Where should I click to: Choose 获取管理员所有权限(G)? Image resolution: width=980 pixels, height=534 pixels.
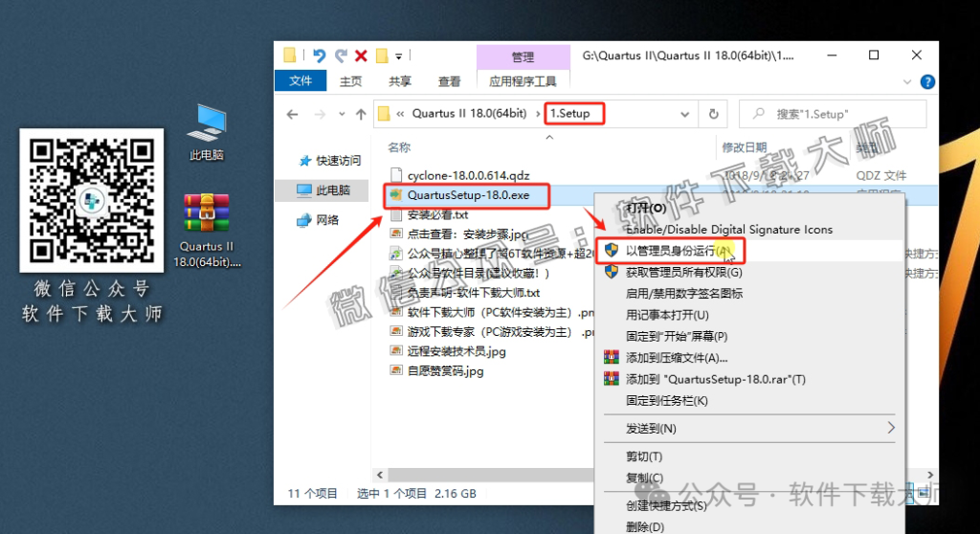(x=683, y=272)
